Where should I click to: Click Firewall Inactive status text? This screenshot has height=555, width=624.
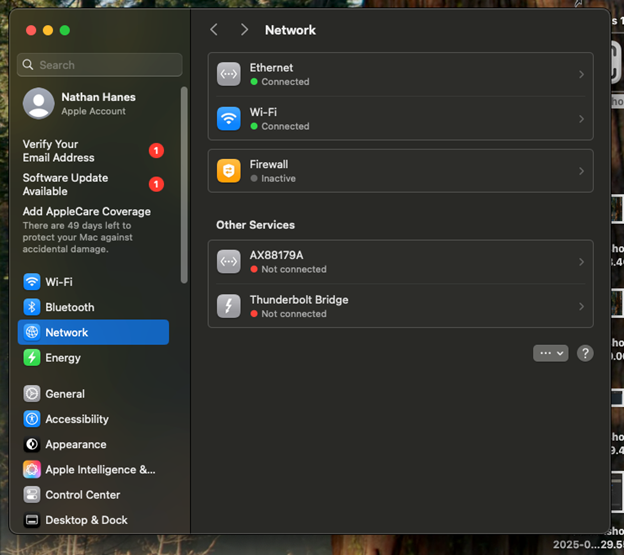point(278,178)
